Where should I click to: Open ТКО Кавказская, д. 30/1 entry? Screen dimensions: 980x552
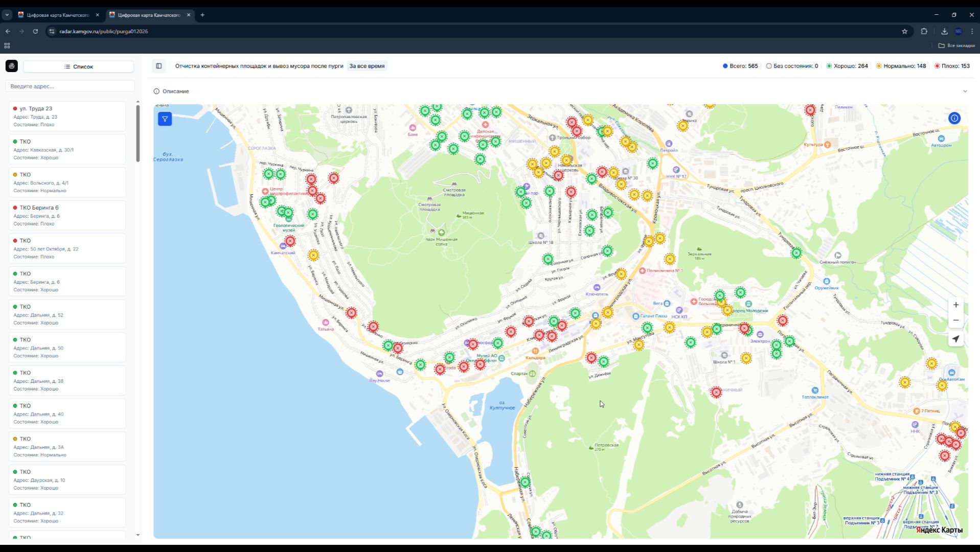pyautogui.click(x=67, y=149)
